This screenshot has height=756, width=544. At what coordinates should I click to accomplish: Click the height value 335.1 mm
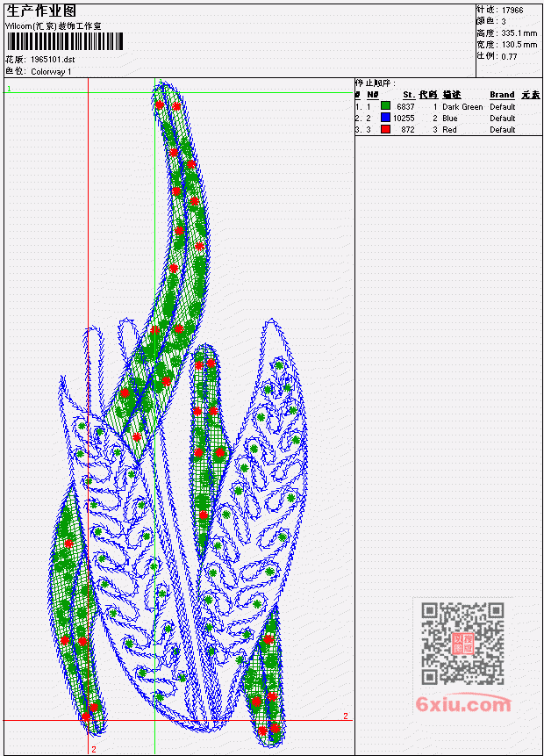pos(519,32)
